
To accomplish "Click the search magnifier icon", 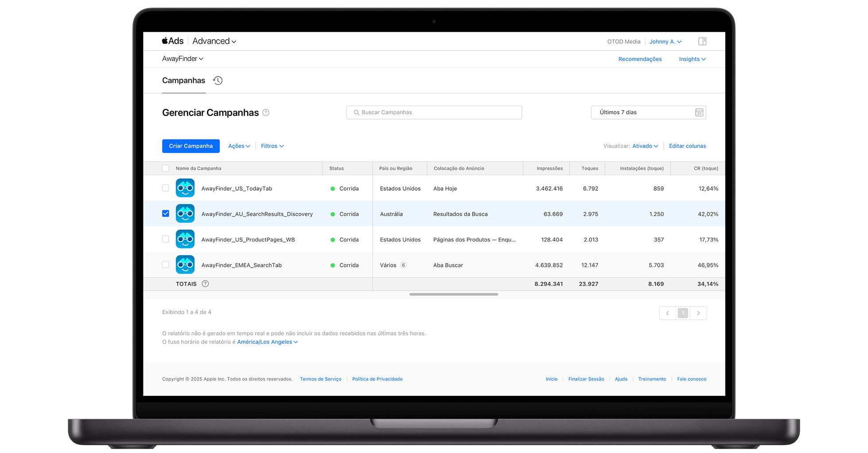I will coord(356,112).
